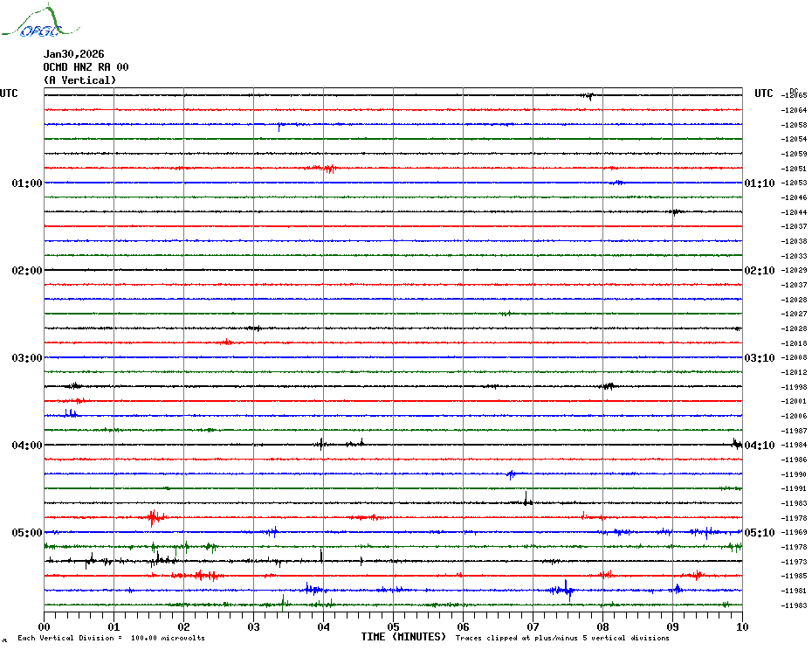Click the -11984 DC offset value

pyautogui.click(x=795, y=445)
